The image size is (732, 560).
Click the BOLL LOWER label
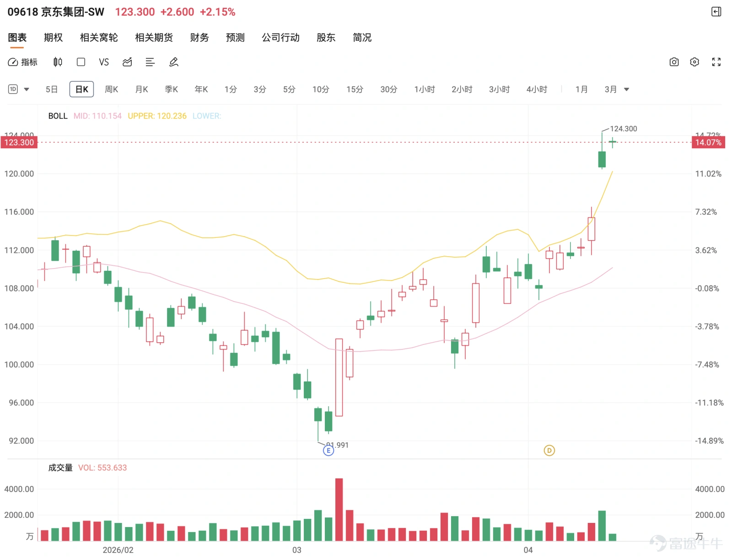click(207, 116)
